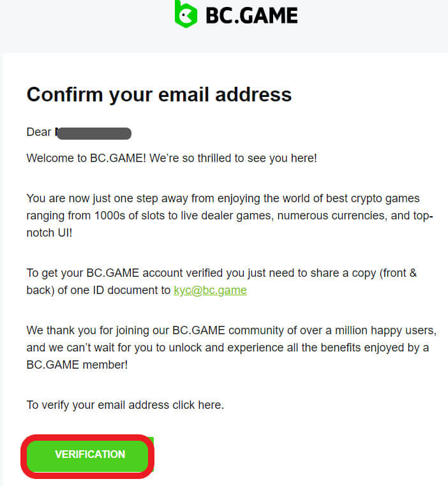
Task: Click the line mentioning "1000s of slots"
Action: point(230,216)
